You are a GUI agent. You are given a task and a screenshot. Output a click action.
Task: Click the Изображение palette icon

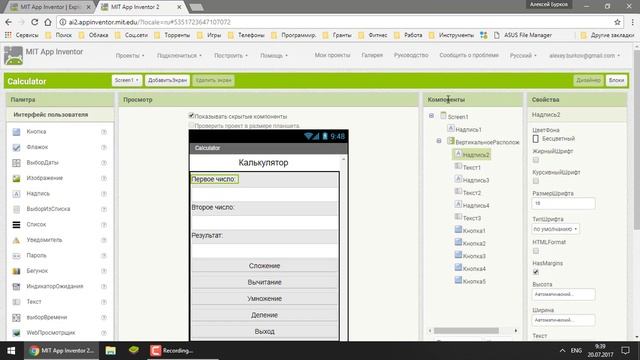(16, 178)
